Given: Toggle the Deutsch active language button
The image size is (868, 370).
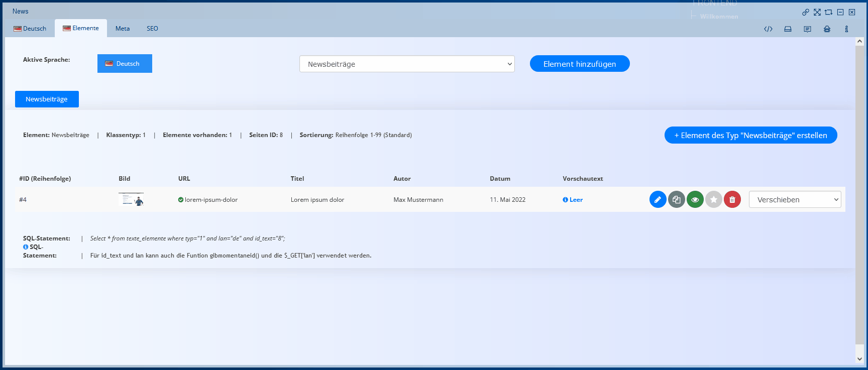Looking at the screenshot, I should [125, 64].
